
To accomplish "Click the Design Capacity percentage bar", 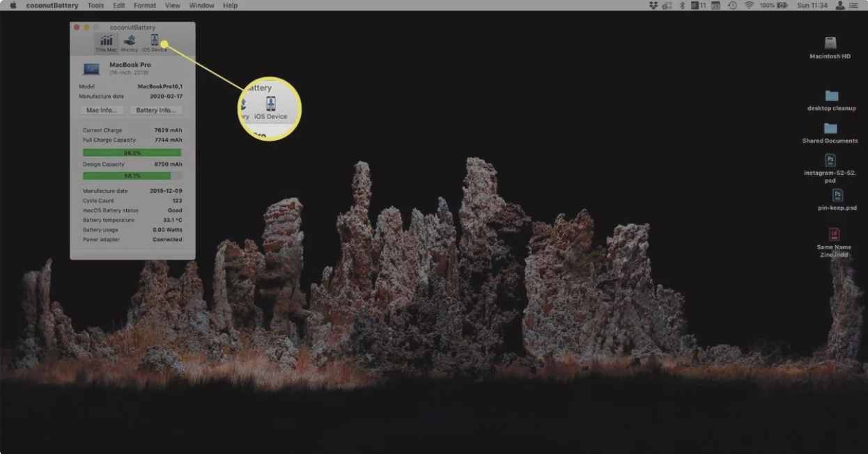I will coord(132,176).
